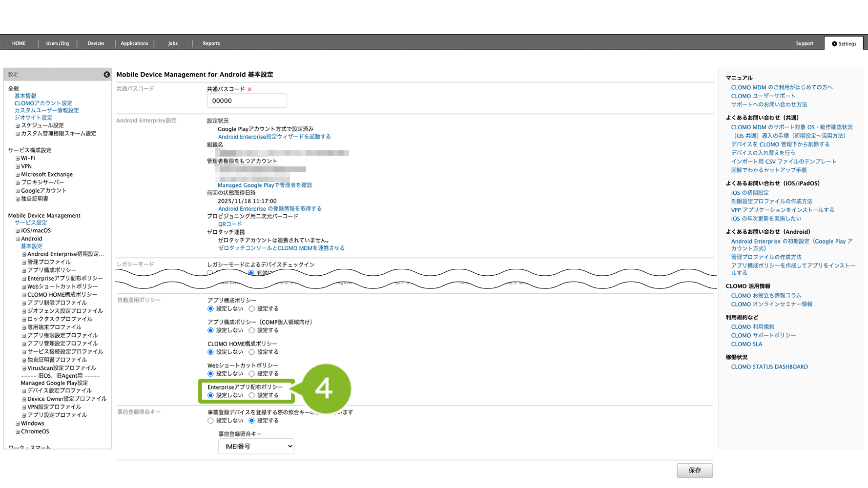Image resolution: width=868 pixels, height=488 pixels.
Task: Open the QRコード link
Action: [229, 224]
